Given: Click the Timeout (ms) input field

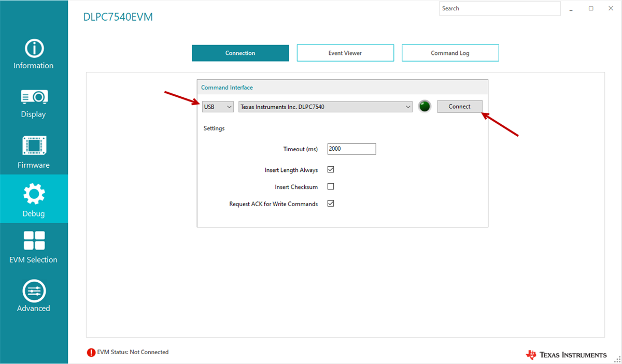Looking at the screenshot, I should [351, 149].
